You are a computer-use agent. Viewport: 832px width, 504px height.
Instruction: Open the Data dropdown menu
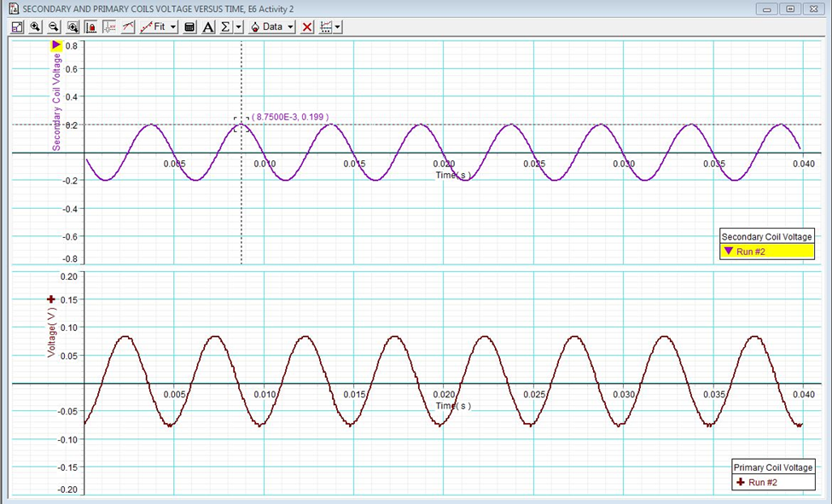(271, 26)
